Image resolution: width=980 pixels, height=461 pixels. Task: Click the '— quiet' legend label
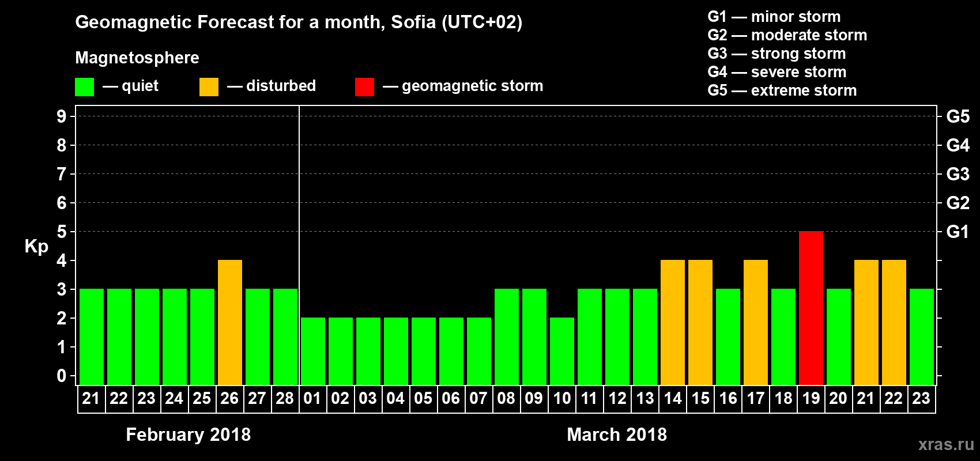[x=130, y=86]
